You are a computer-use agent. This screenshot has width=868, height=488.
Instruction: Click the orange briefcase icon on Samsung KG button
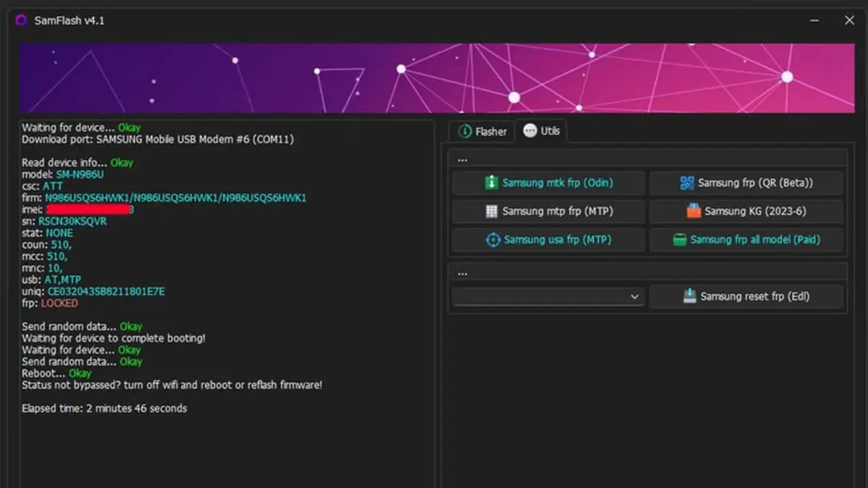click(x=694, y=210)
